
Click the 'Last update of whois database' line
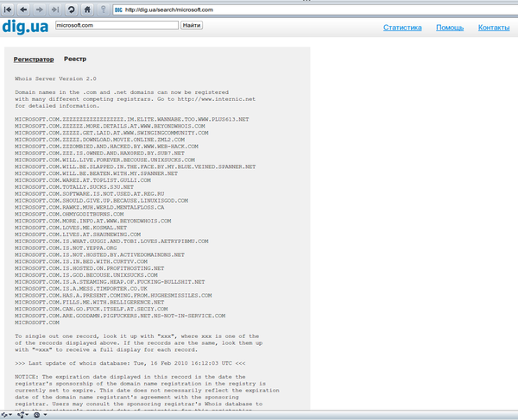click(x=130, y=363)
